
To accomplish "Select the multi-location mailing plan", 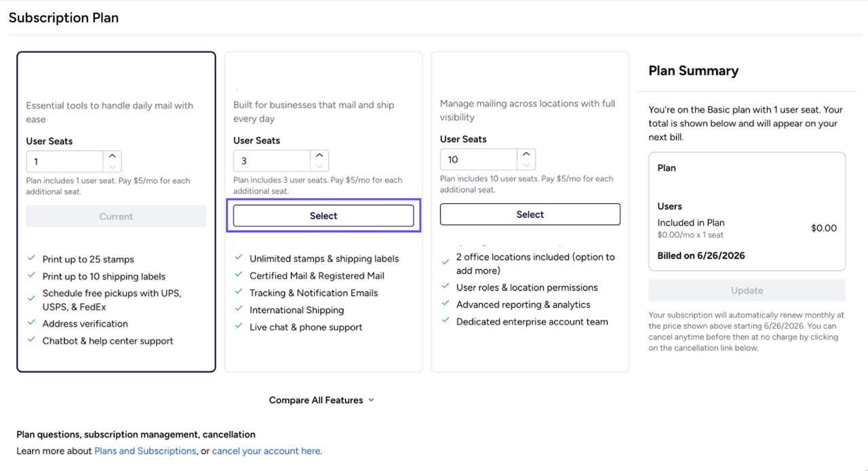I will [x=530, y=214].
